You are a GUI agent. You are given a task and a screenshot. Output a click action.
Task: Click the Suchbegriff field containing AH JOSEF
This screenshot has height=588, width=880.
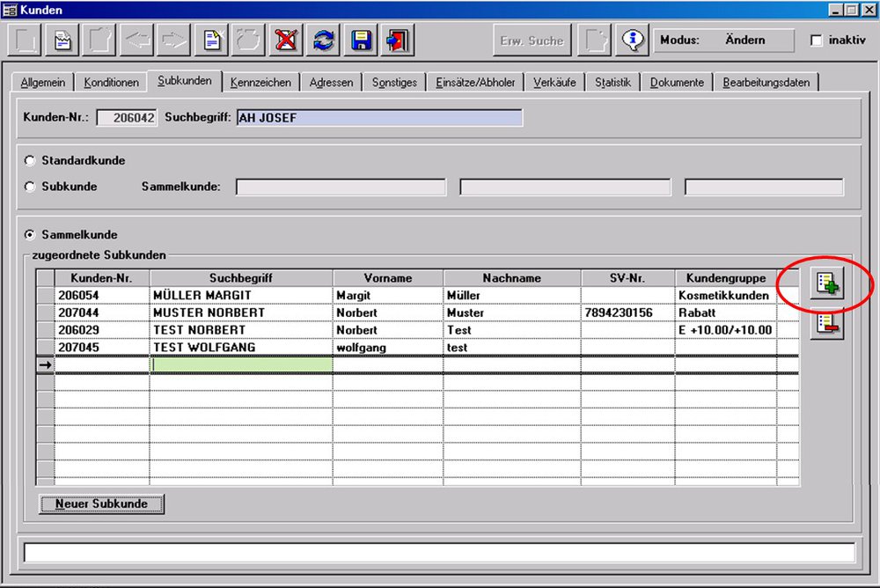click(x=378, y=118)
